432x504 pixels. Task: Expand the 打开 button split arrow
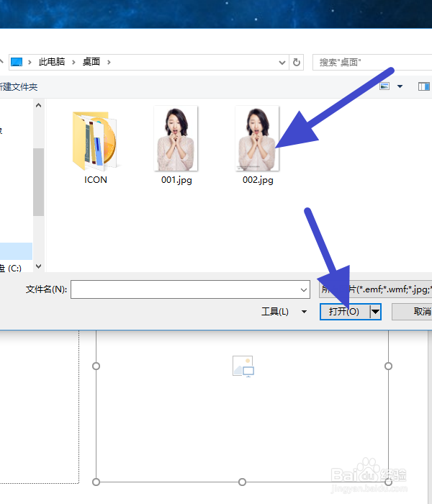tap(375, 312)
